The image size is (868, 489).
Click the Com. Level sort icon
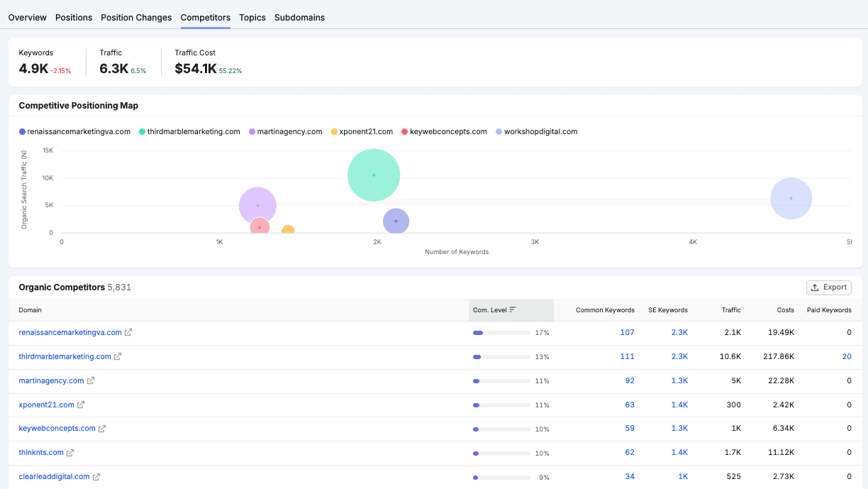(513, 309)
